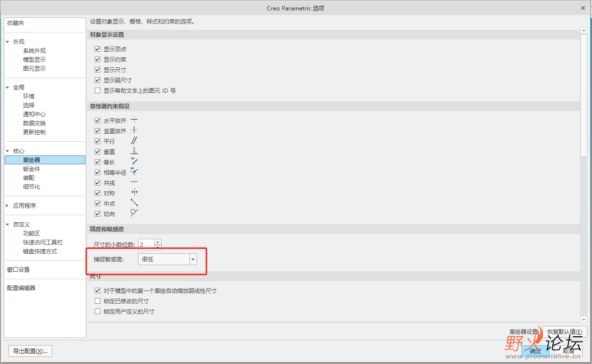This screenshot has width=592, height=364.
Task: Click the symmetric (对称) constraint icon
Action: [x=134, y=193]
